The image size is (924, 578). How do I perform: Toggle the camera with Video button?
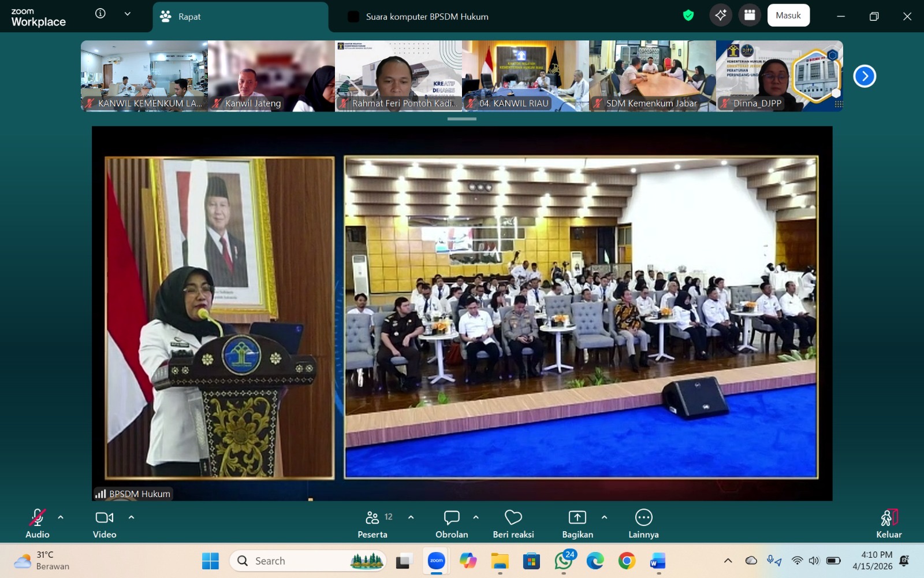click(x=105, y=523)
